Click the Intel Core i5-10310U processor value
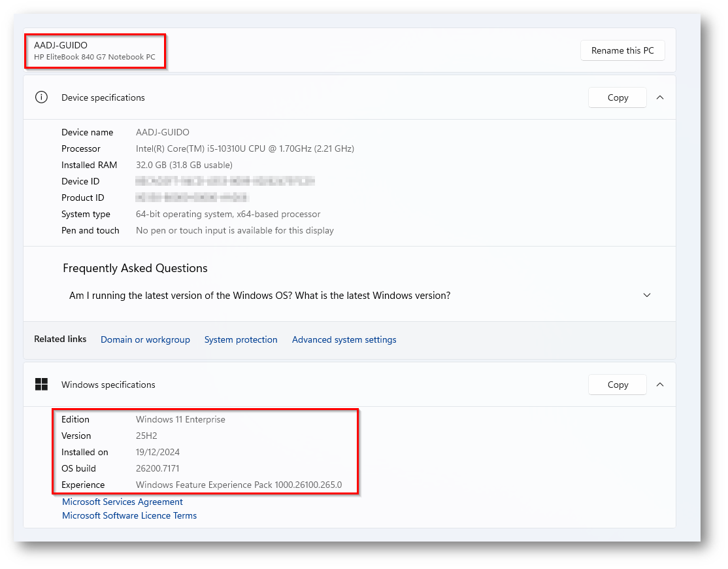Screen dimensions: 728x569 pyautogui.click(x=244, y=148)
